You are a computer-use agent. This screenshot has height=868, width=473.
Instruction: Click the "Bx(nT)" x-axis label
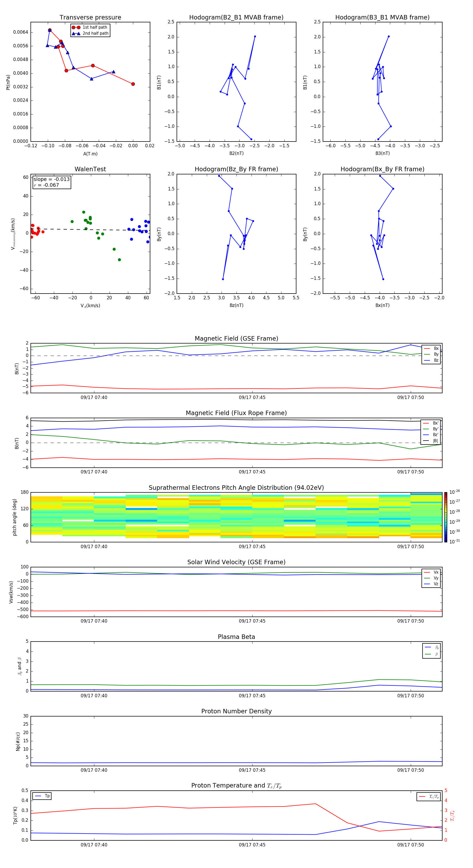tap(382, 305)
